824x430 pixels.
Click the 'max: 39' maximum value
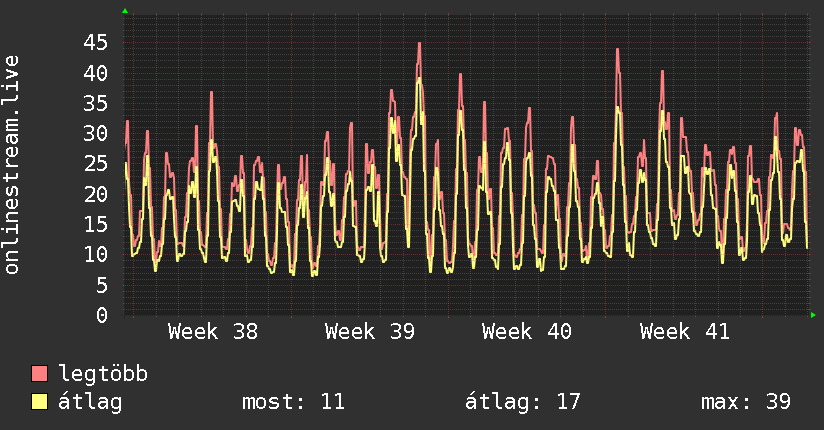tap(745, 402)
